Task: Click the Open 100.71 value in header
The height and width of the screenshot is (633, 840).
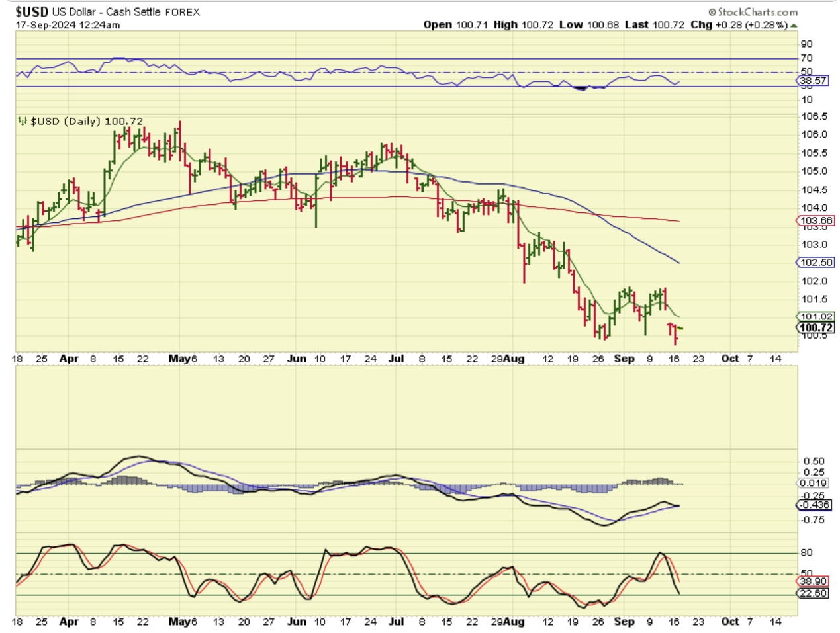Action: (455, 25)
